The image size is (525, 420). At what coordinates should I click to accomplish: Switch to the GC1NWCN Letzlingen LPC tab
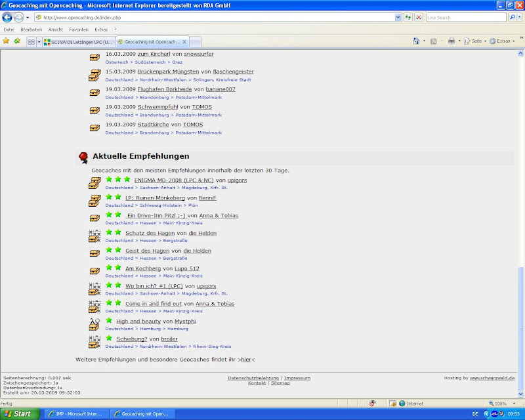click(x=79, y=42)
